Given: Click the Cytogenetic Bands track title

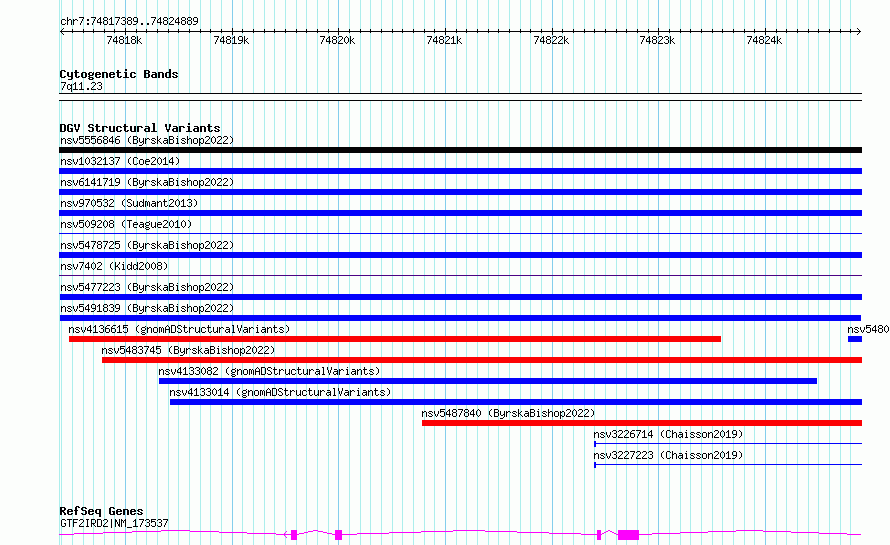Looking at the screenshot, I should 119,74.
